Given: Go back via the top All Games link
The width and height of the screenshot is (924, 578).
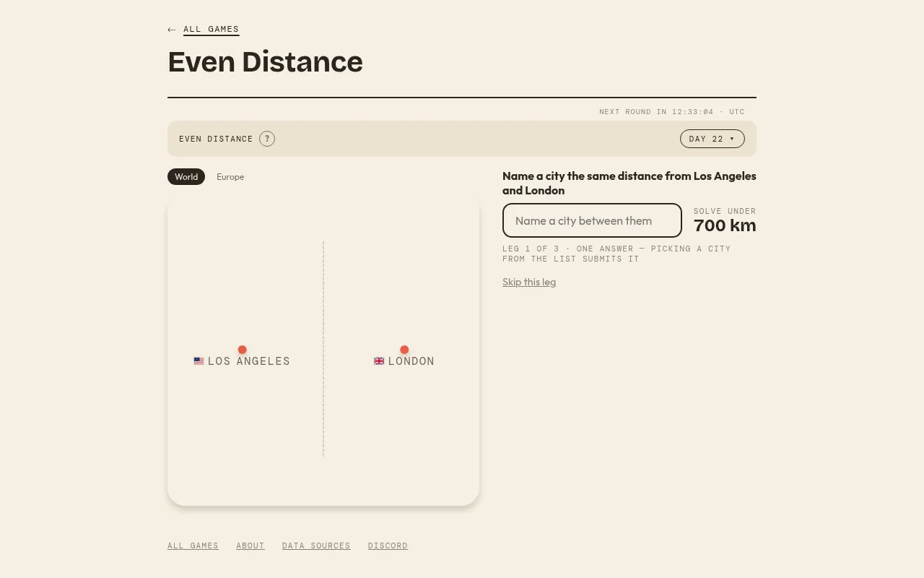Looking at the screenshot, I should click(x=211, y=30).
